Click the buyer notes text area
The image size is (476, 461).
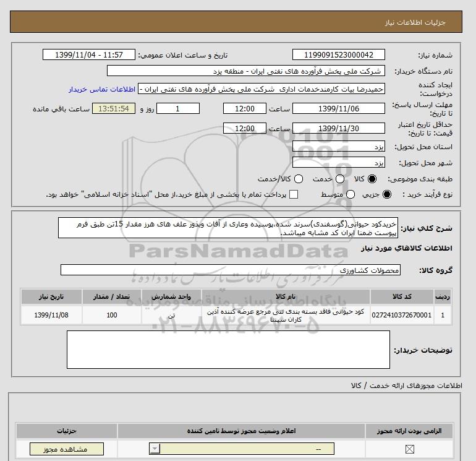pyautogui.click(x=228, y=350)
